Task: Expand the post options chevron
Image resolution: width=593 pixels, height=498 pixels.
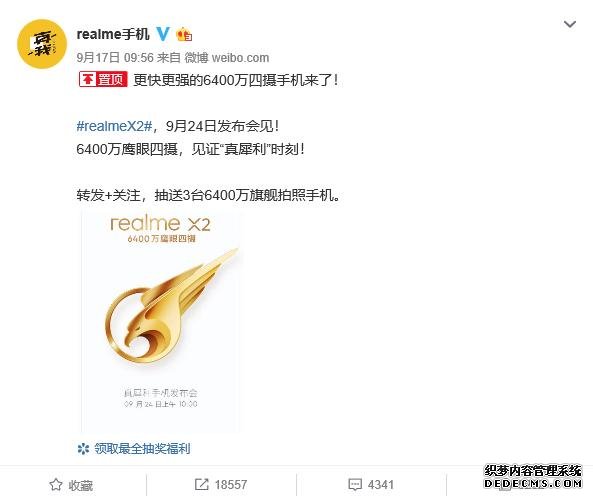Action: [x=570, y=25]
